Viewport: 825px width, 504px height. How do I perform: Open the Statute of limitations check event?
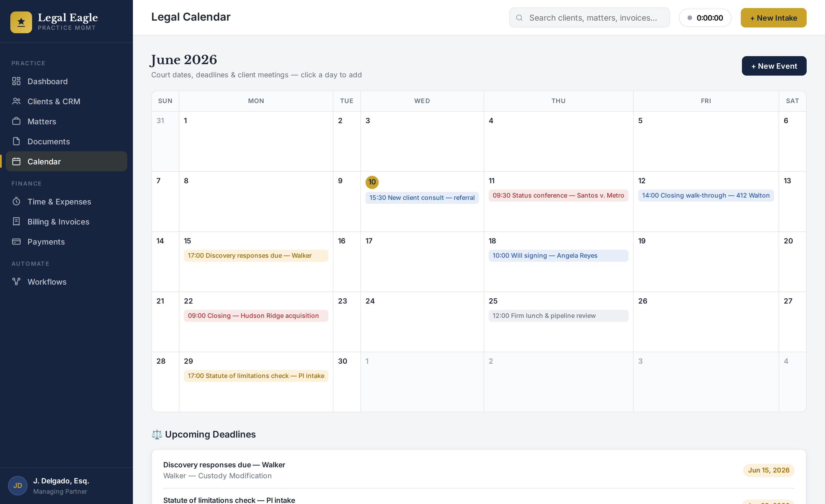(256, 376)
